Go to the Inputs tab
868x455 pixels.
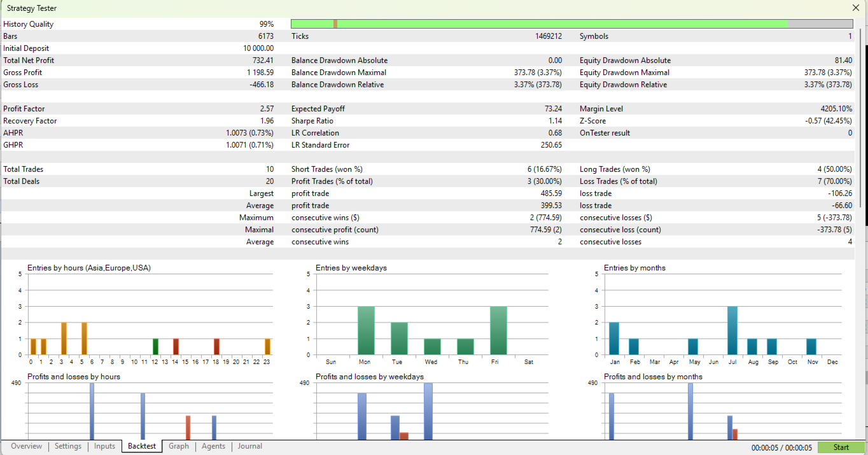(104, 446)
